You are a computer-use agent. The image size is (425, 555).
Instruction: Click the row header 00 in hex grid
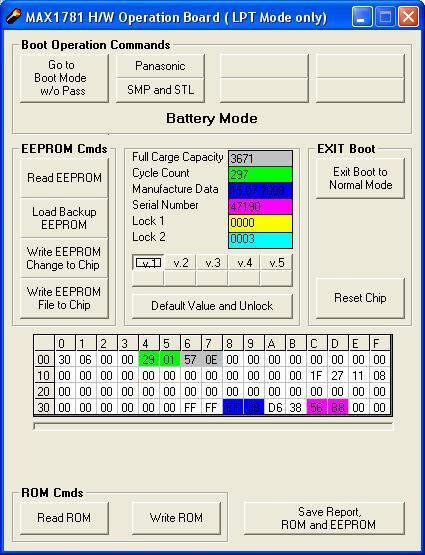(x=44, y=360)
